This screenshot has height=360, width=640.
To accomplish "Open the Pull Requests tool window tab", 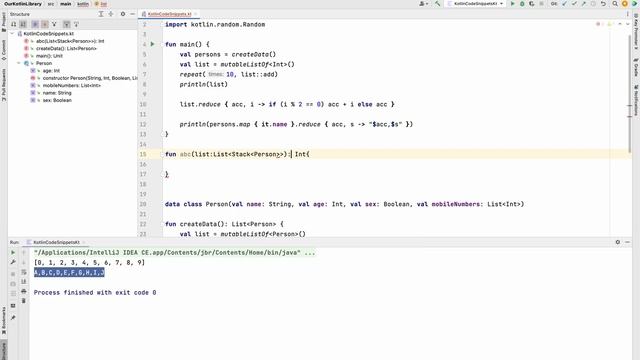I will (4, 84).
